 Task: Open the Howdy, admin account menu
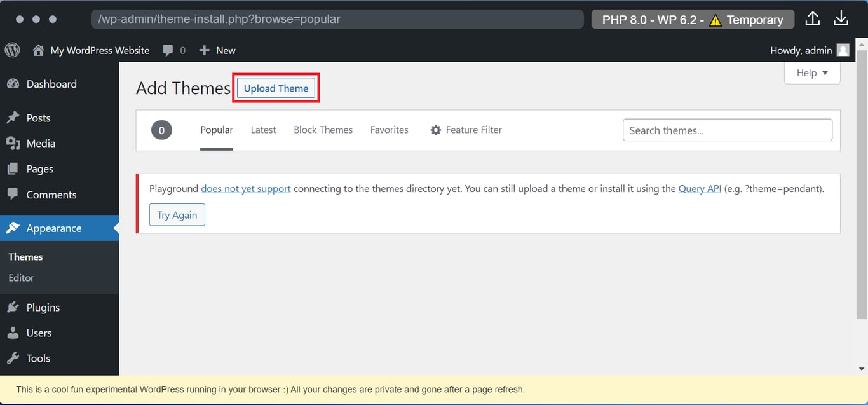tap(810, 50)
